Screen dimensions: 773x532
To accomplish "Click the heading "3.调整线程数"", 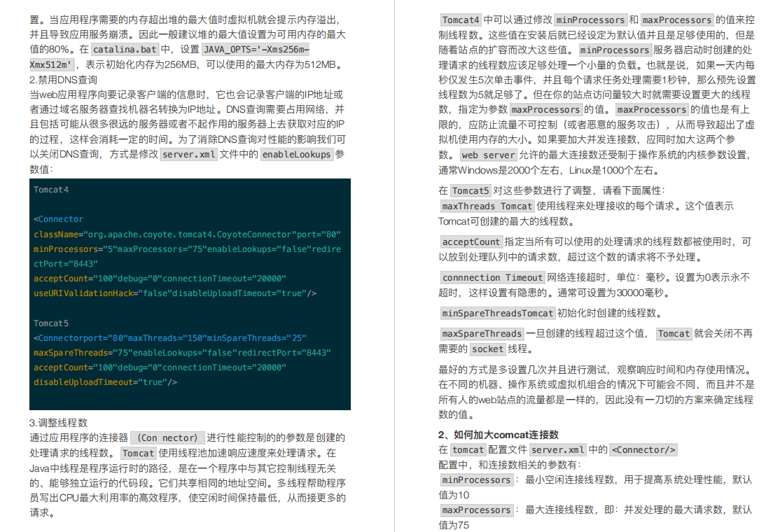I will pos(58,423).
